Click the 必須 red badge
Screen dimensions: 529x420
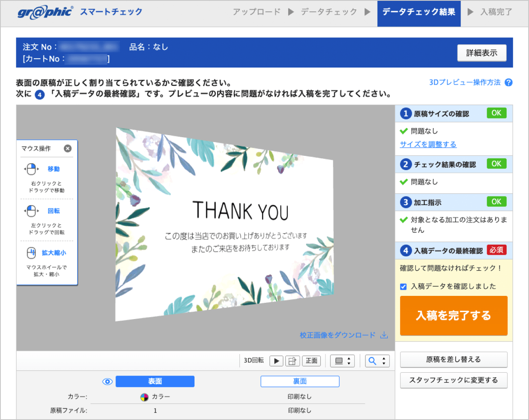[496, 250]
